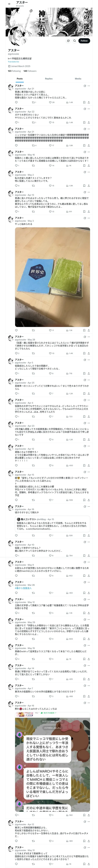
Task: Select the Media tab
Action: (78, 79)
